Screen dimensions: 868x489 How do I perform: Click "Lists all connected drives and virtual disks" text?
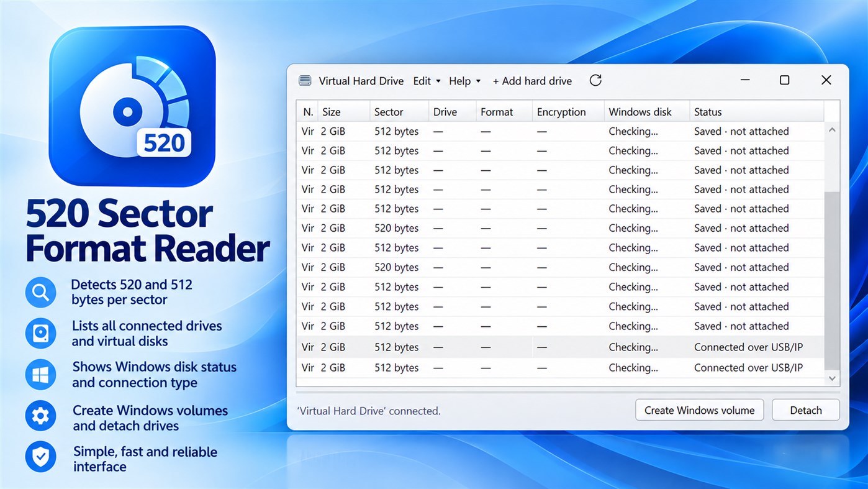[147, 333]
